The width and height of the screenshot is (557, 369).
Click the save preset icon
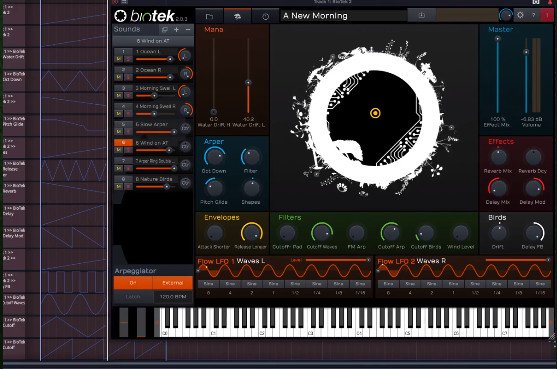[x=422, y=16]
